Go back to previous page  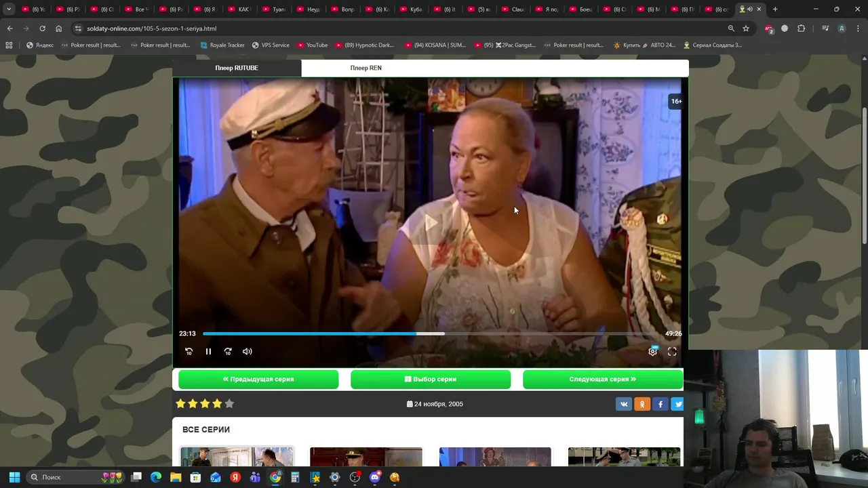pyautogui.click(x=9, y=28)
